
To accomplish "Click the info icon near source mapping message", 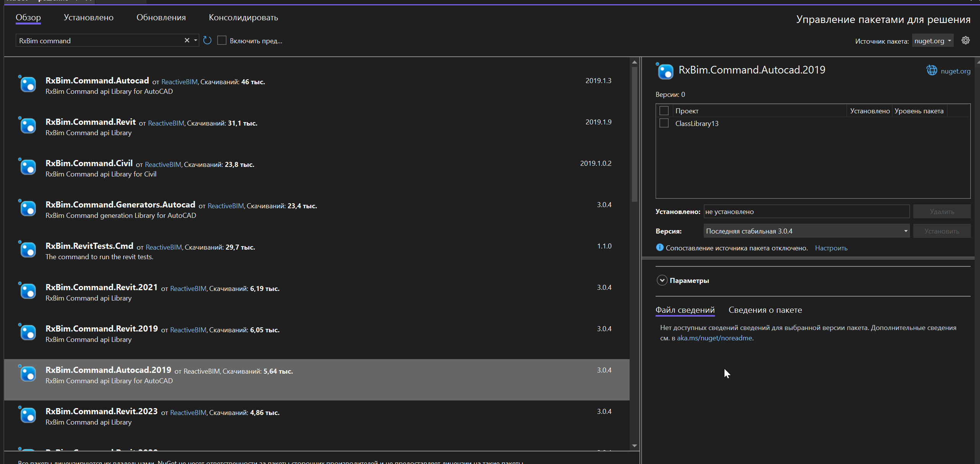I will point(659,248).
